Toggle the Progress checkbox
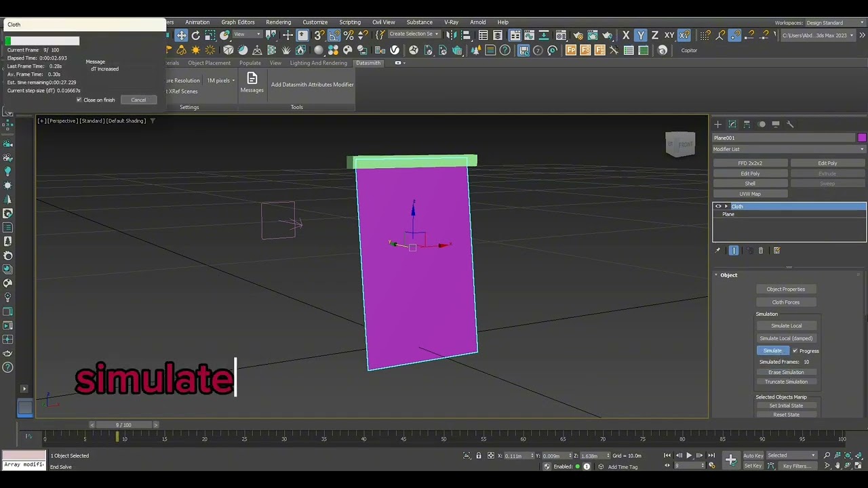 (795, 351)
